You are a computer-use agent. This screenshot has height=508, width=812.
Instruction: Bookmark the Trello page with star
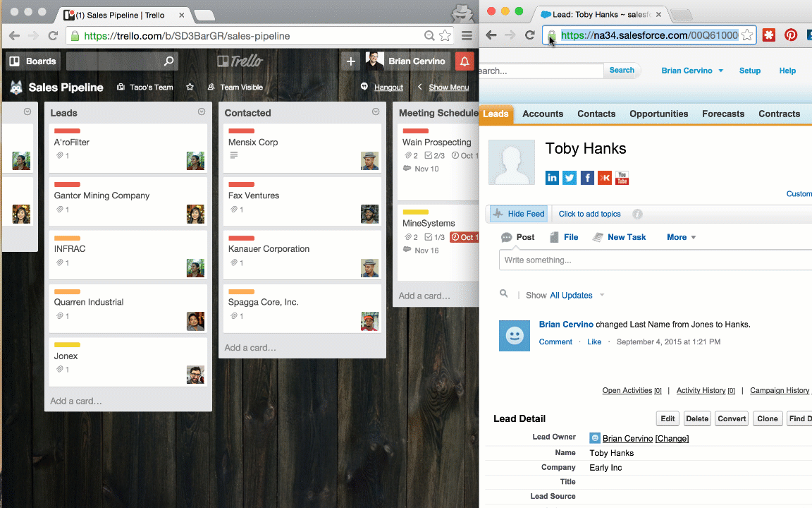(x=445, y=36)
